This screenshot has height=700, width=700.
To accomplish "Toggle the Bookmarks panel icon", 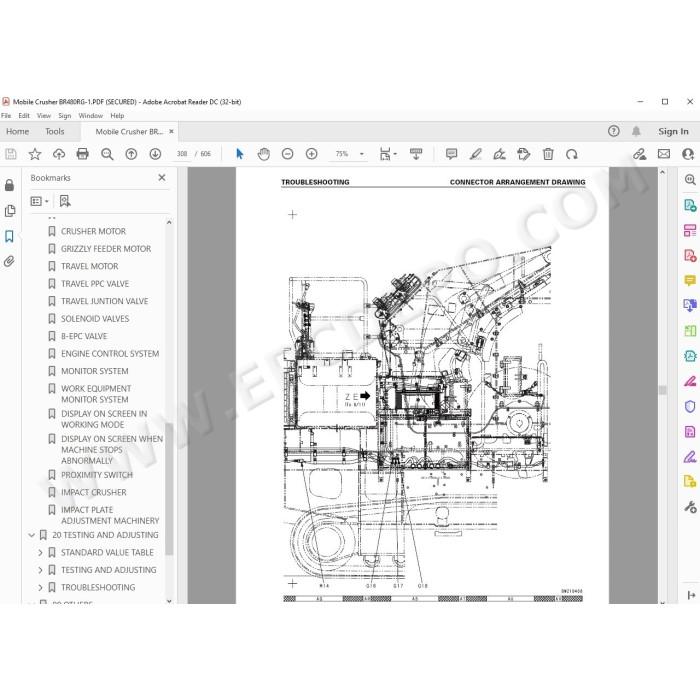I will pos(9,236).
